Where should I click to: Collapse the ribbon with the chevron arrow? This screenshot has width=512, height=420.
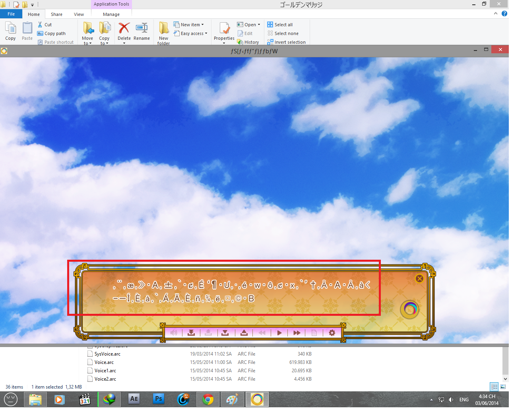coord(496,14)
